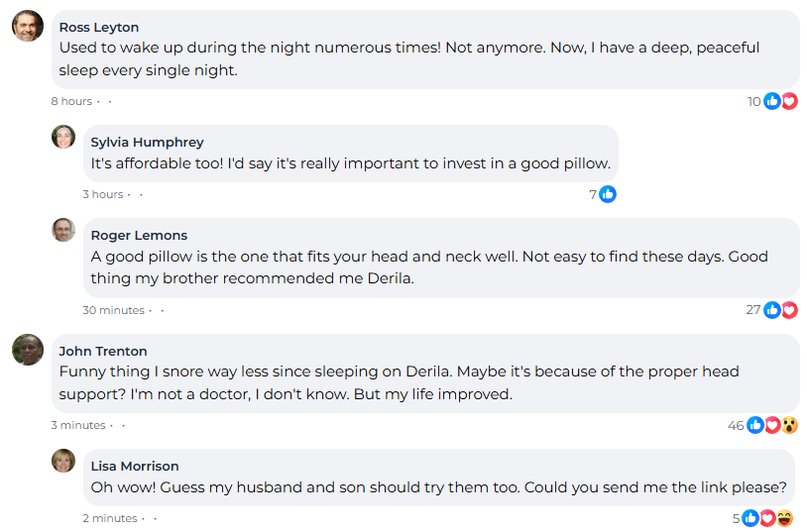Click the like icon on John Trenton's comment
The height and width of the screenshot is (532, 807).
(x=755, y=425)
